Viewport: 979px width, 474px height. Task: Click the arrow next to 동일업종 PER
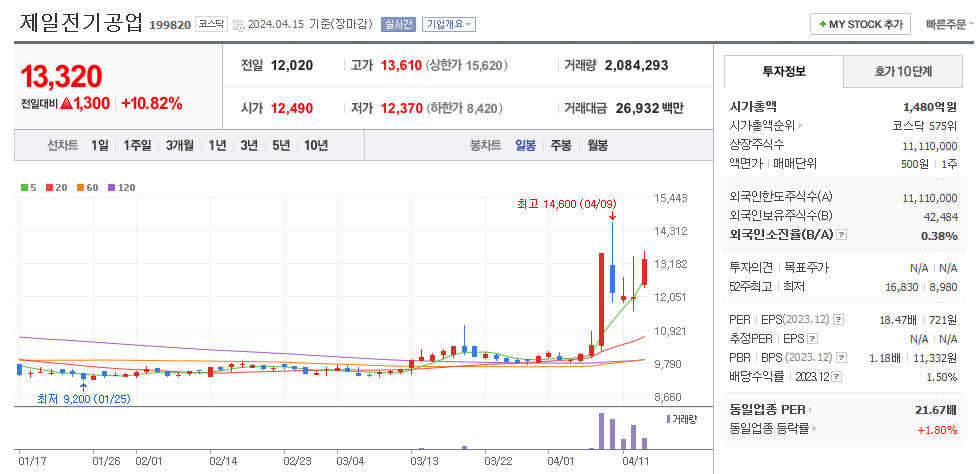(x=810, y=410)
